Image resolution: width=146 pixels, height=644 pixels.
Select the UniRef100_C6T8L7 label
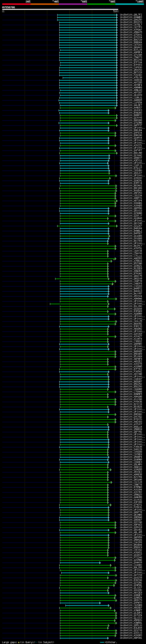point(131,25)
